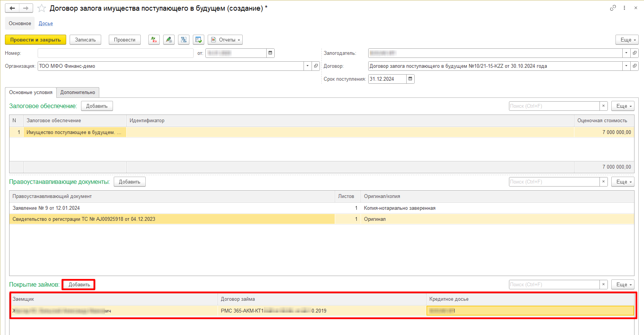Go back using the left arrow button

click(12, 8)
